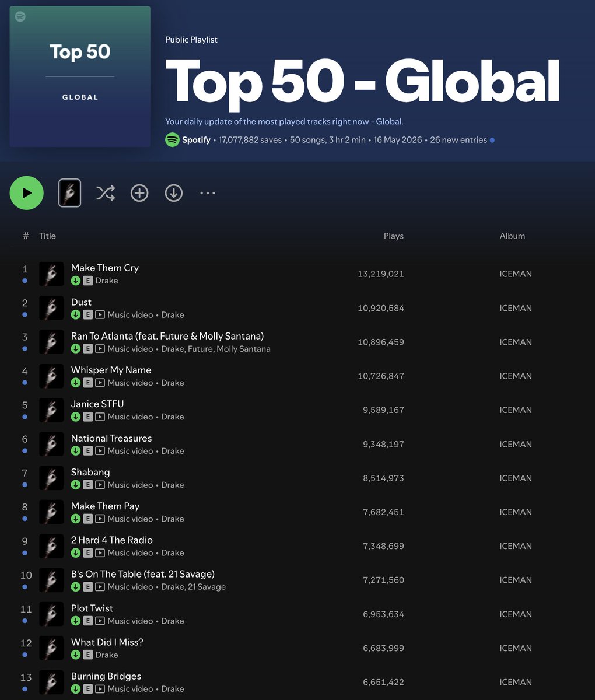Click the downloaded icon under B's On The Table
Screen dimensions: 595x700
pos(76,587)
